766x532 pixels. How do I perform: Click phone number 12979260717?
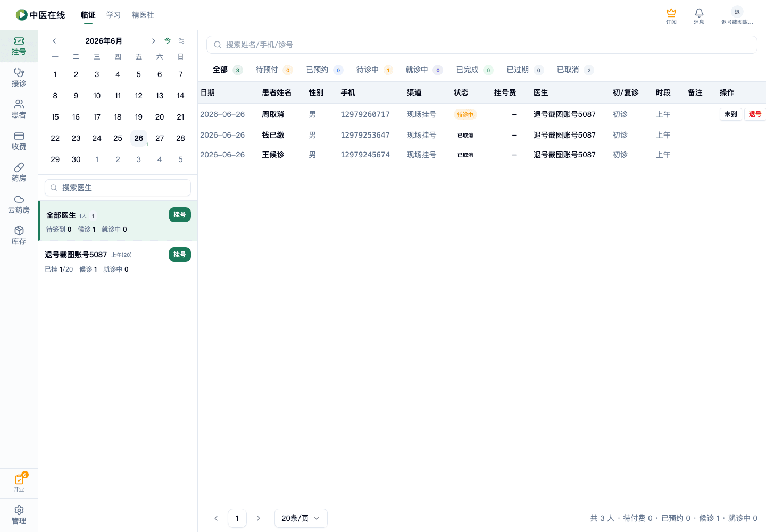[365, 114]
